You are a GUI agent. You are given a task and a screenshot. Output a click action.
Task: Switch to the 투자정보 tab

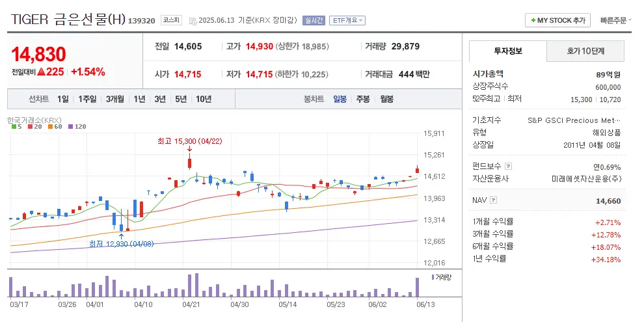(507, 51)
